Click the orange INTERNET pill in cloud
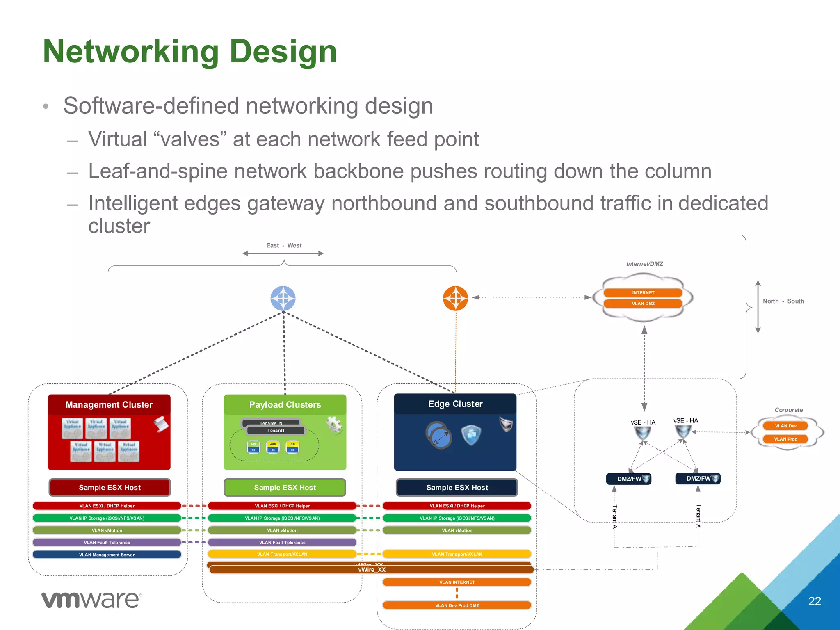 tap(643, 292)
